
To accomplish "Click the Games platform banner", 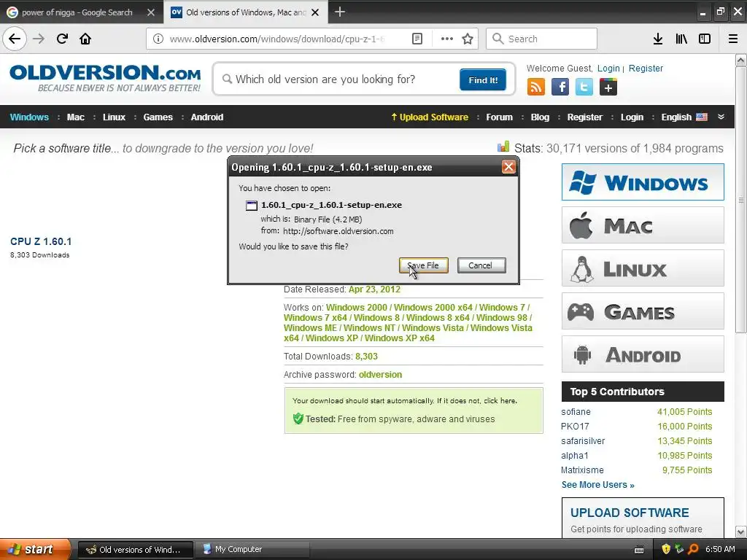I will point(643,311).
